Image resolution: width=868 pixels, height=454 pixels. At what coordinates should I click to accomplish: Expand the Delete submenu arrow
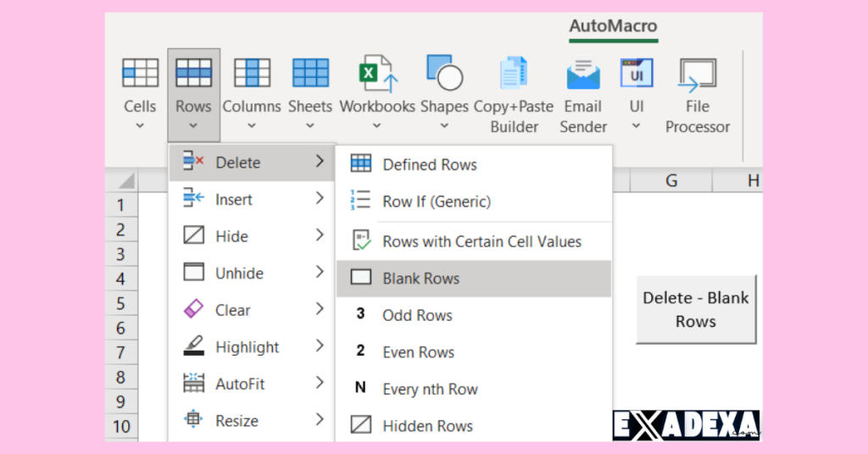click(320, 161)
